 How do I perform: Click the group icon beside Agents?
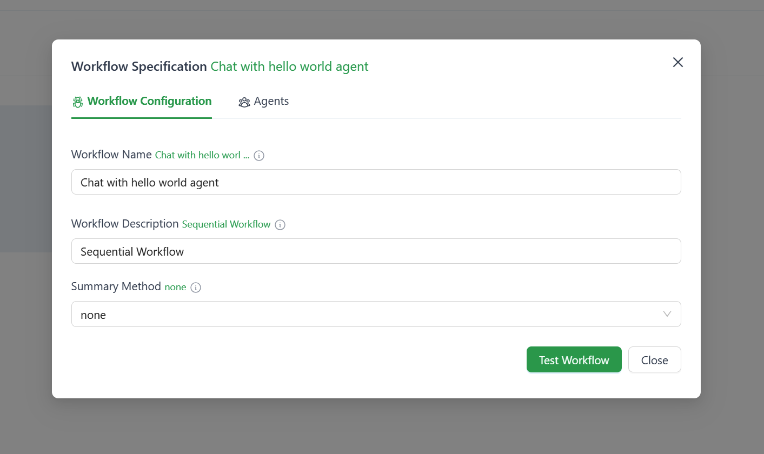244,102
